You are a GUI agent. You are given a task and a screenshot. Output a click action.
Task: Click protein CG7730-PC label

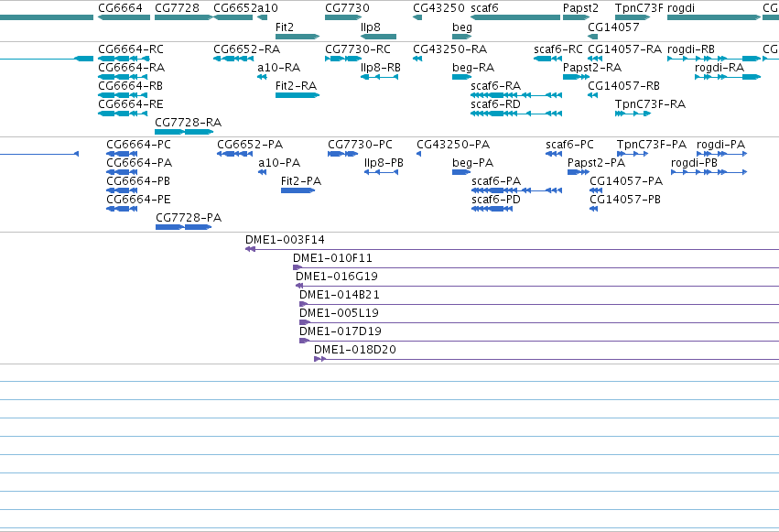click(360, 145)
